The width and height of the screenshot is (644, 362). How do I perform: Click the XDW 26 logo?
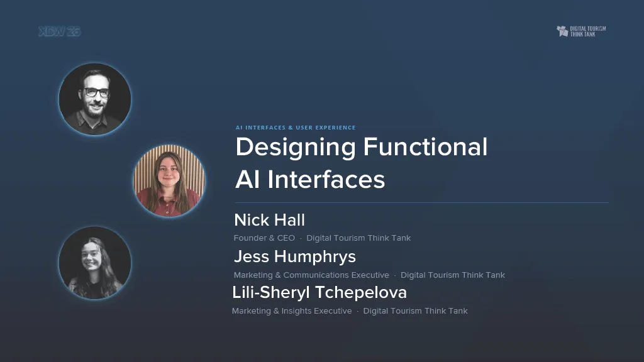[60, 31]
